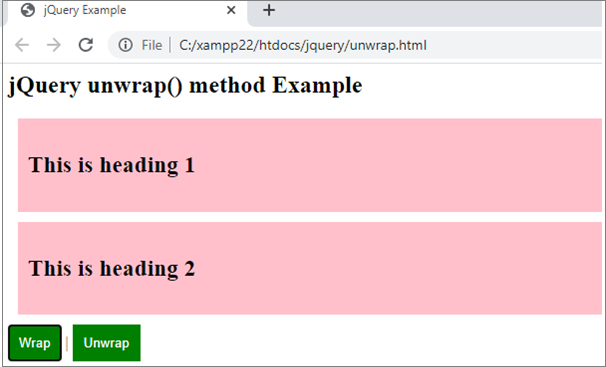Reload the page with refresh icon
606x367 pixels.
click(86, 45)
